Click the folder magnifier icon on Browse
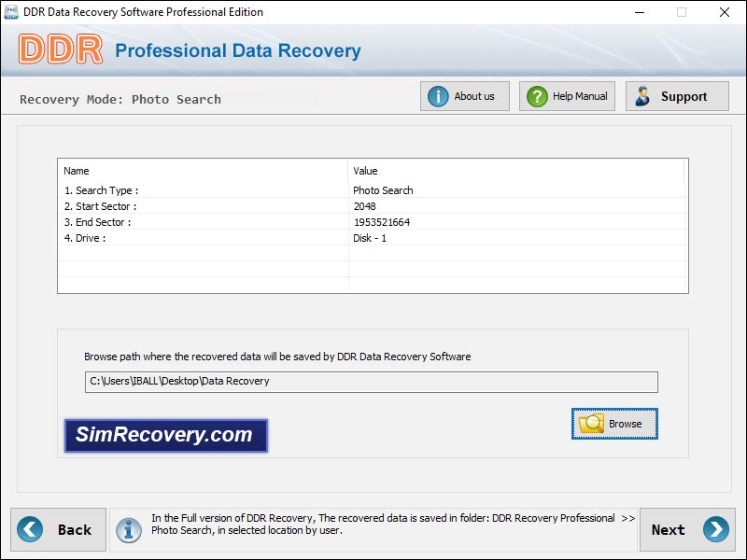The height and width of the screenshot is (560, 747). [x=591, y=424]
